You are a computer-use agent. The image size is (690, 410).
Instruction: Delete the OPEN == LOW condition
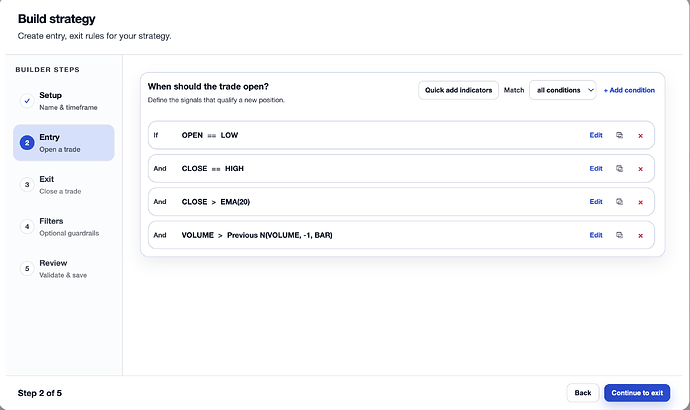[641, 135]
